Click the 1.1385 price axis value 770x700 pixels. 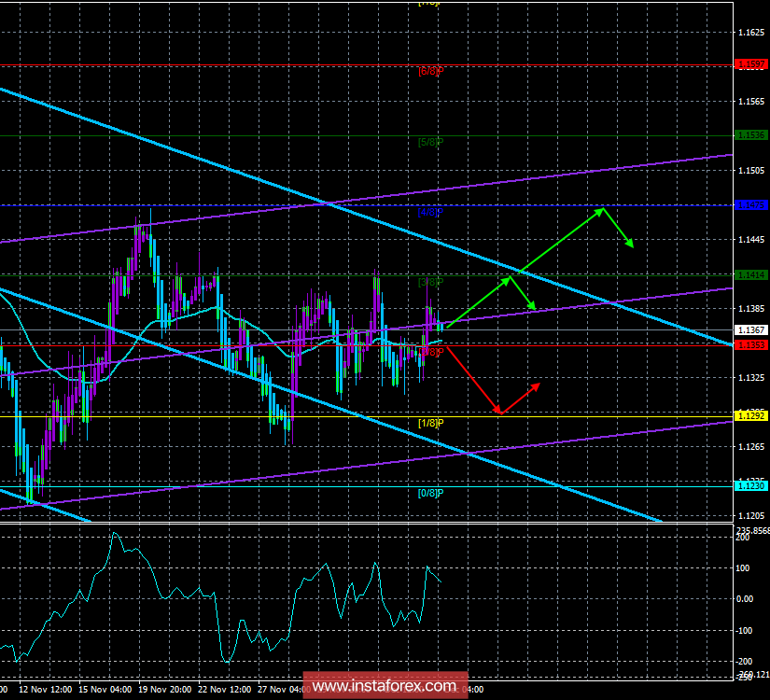751,309
